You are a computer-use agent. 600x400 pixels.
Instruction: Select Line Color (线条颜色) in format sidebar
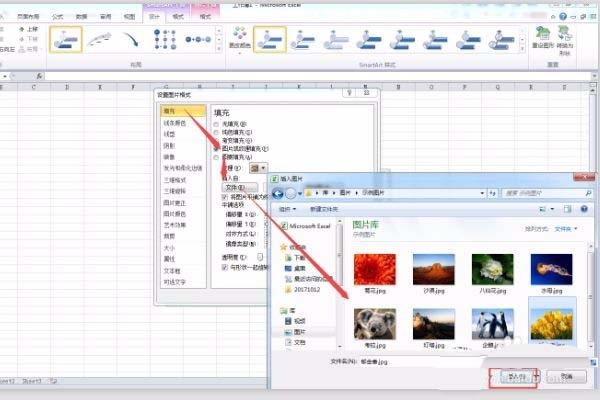[x=174, y=123]
